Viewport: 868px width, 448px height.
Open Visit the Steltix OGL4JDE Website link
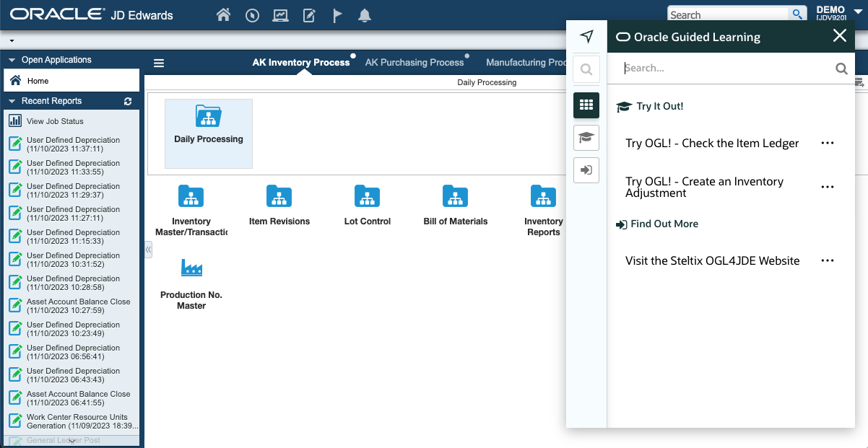click(x=712, y=260)
